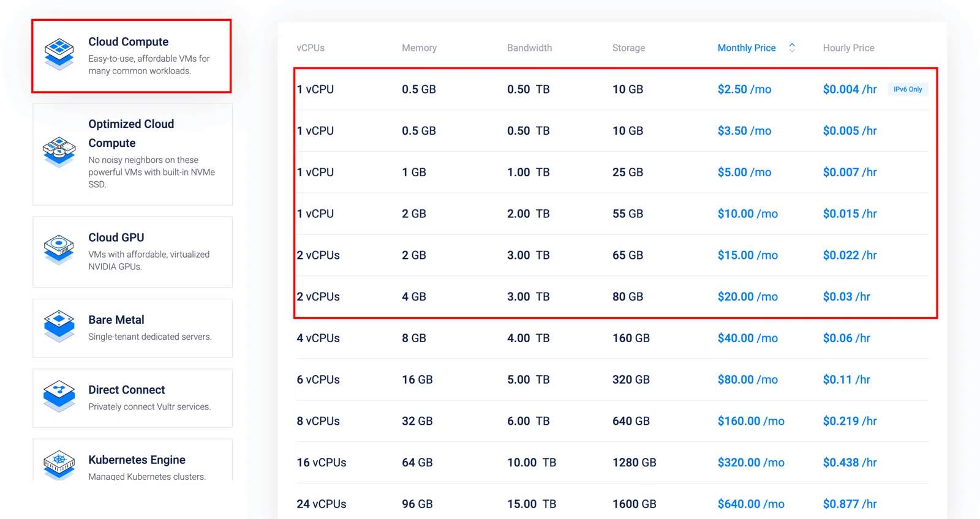The width and height of the screenshot is (980, 519).
Task: Click the $0.219 /hr hourly price
Action: coord(850,421)
